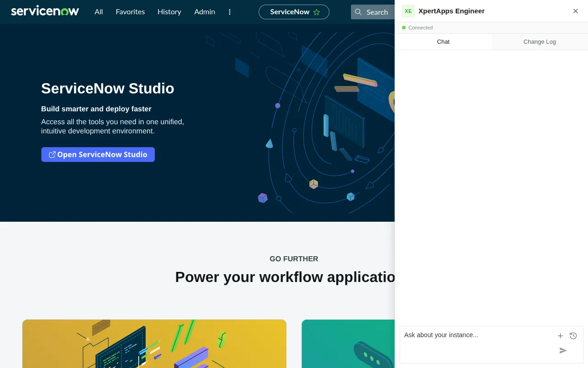Image resolution: width=588 pixels, height=368 pixels.
Task: Open the Admin menu
Action: [x=205, y=12]
